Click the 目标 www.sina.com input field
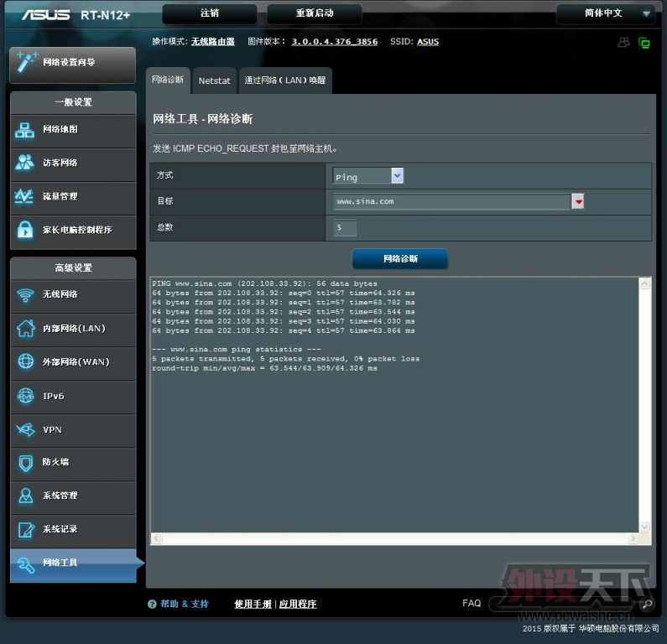This screenshot has height=644, width=667. 451,201
